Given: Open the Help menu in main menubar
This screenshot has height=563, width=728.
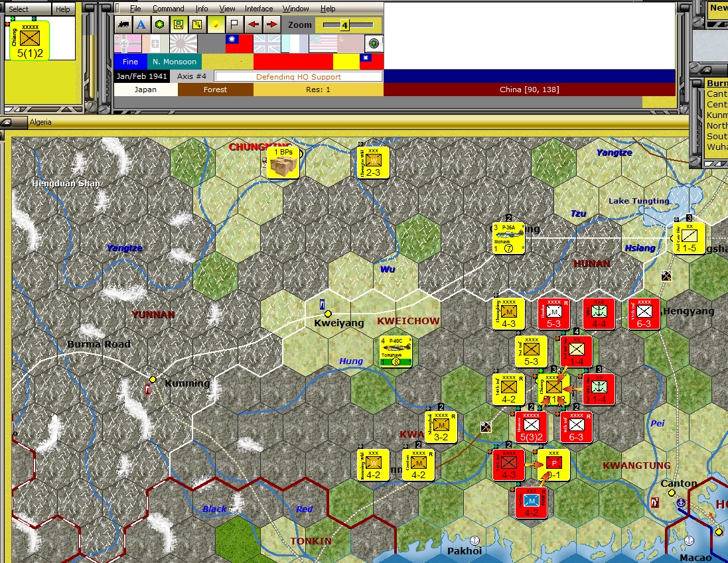Looking at the screenshot, I should [328, 9].
